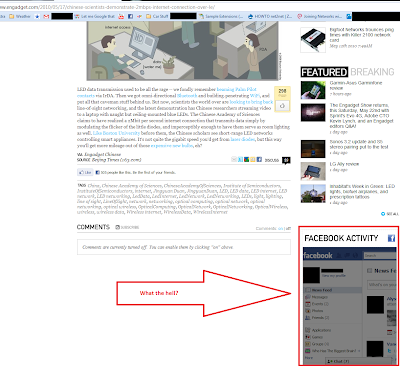
Task: Open Bigfoot Networks Killer 2100 article
Action: [362, 35]
